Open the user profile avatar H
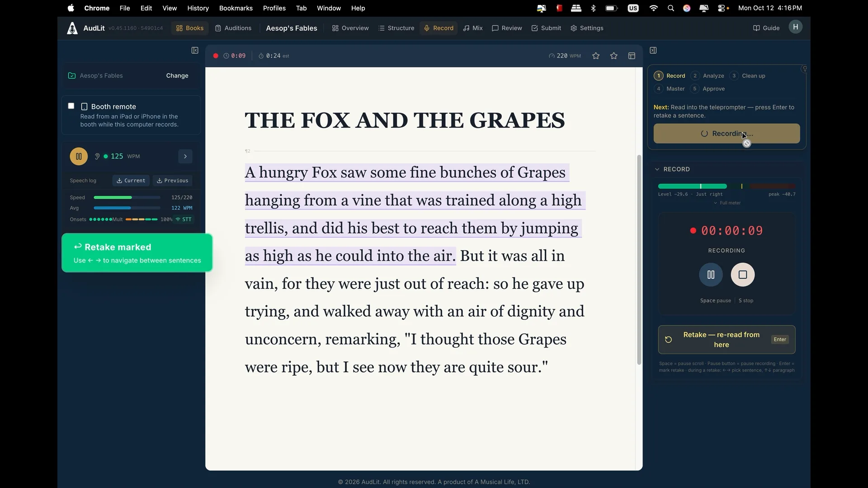This screenshot has width=868, height=488. (x=796, y=27)
